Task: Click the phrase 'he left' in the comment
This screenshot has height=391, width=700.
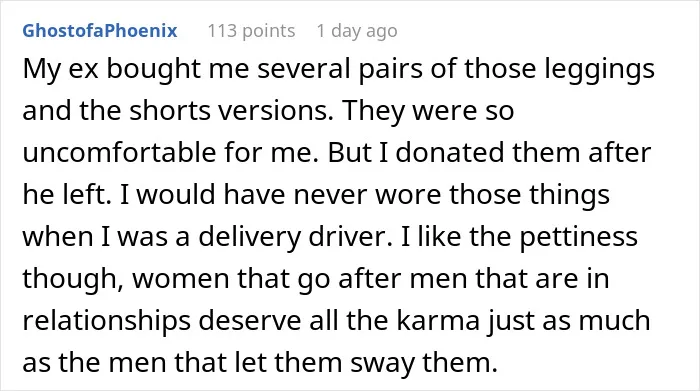Action: pyautogui.click(x=66, y=194)
